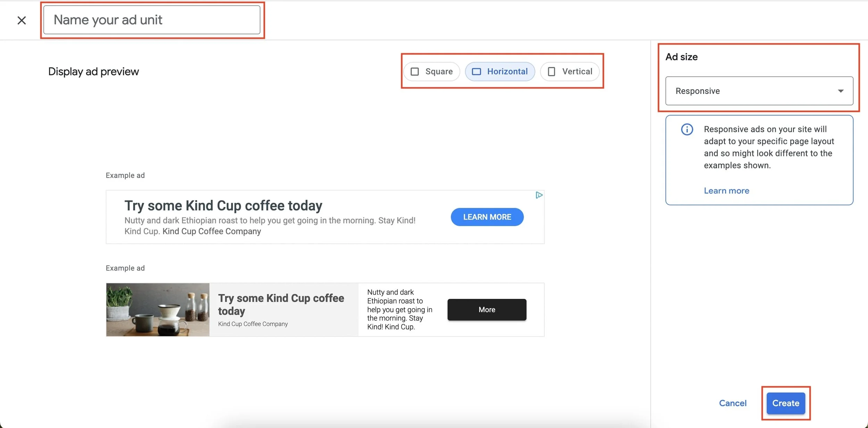The width and height of the screenshot is (868, 428).
Task: Click the Create button
Action: [785, 403]
